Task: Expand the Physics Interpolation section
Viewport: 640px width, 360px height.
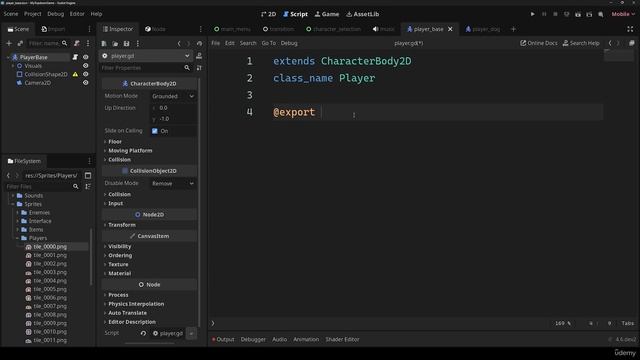Action: pos(136,304)
